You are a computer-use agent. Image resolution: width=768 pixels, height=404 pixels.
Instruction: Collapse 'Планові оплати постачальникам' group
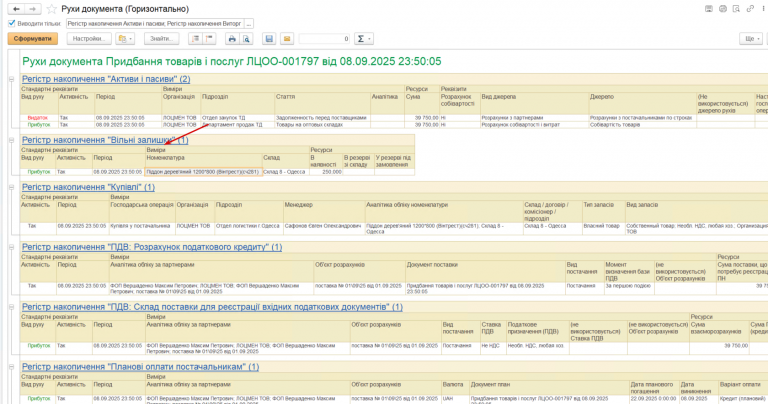point(12,367)
